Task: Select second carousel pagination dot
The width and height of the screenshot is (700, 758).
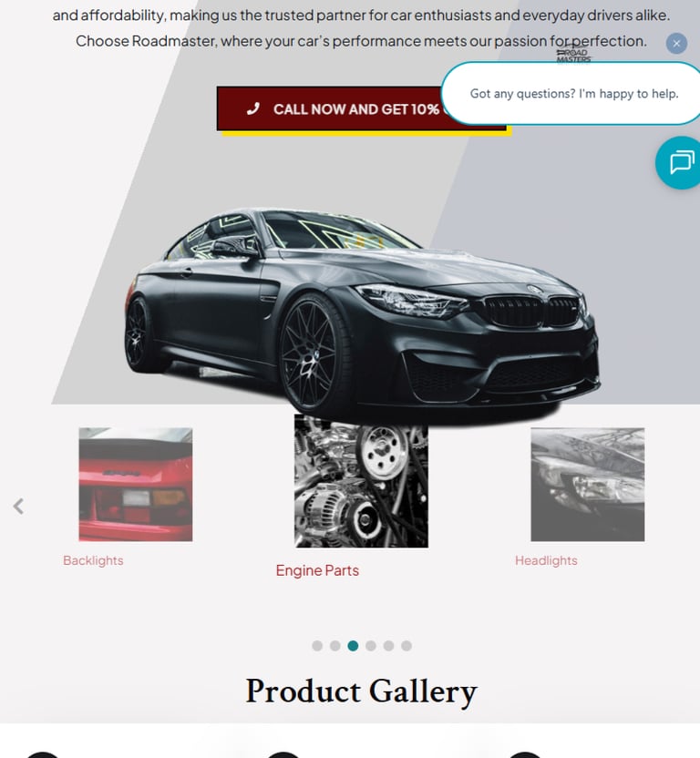Action: tap(335, 646)
